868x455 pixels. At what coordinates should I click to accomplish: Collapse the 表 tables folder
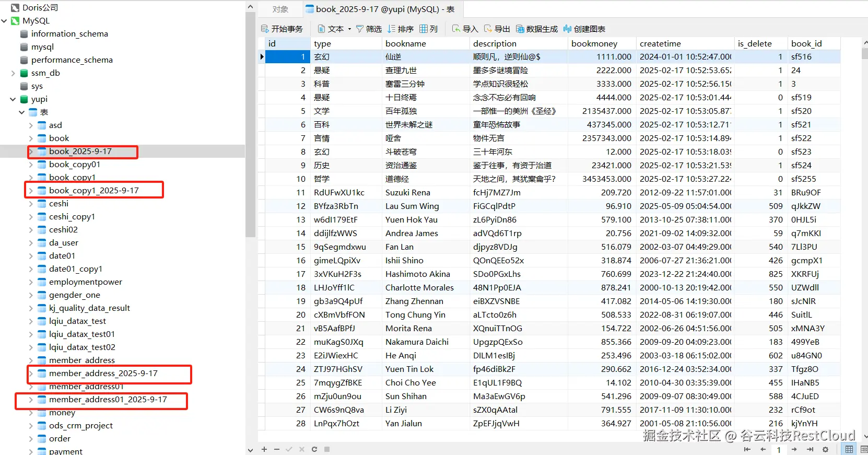pos(22,112)
